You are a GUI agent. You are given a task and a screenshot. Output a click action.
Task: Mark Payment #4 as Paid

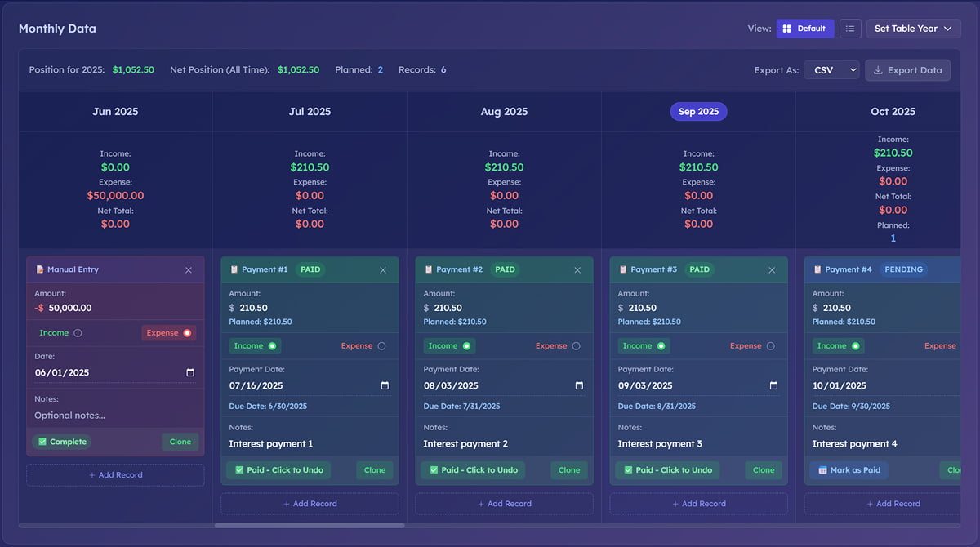tap(849, 470)
